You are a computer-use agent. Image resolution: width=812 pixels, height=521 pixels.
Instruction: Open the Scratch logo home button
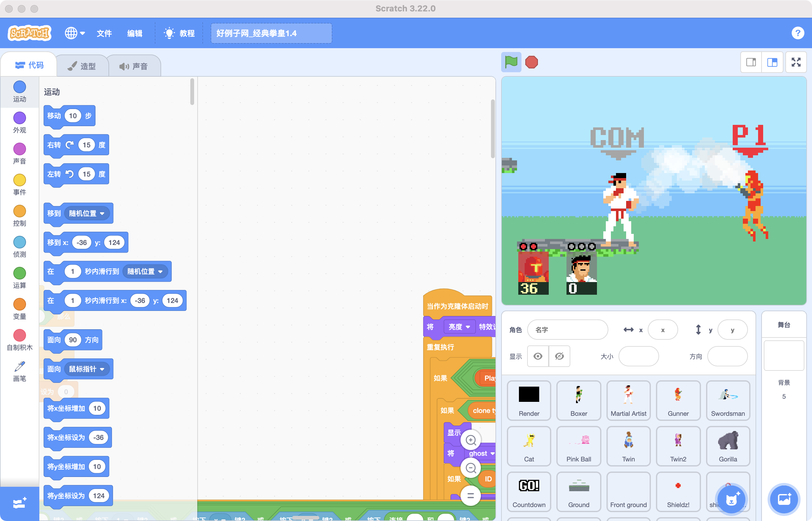pyautogui.click(x=29, y=33)
